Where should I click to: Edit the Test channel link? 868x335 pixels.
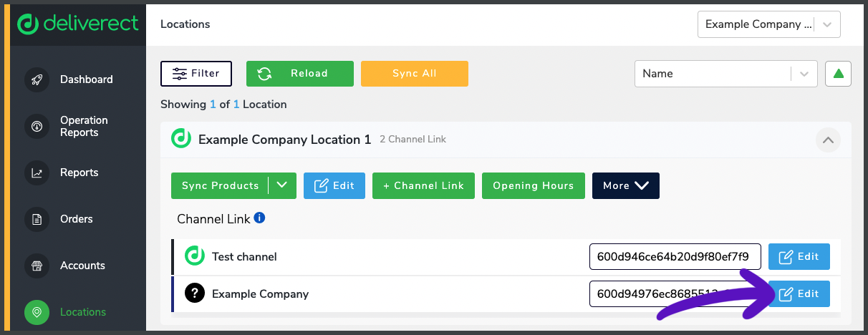(799, 256)
